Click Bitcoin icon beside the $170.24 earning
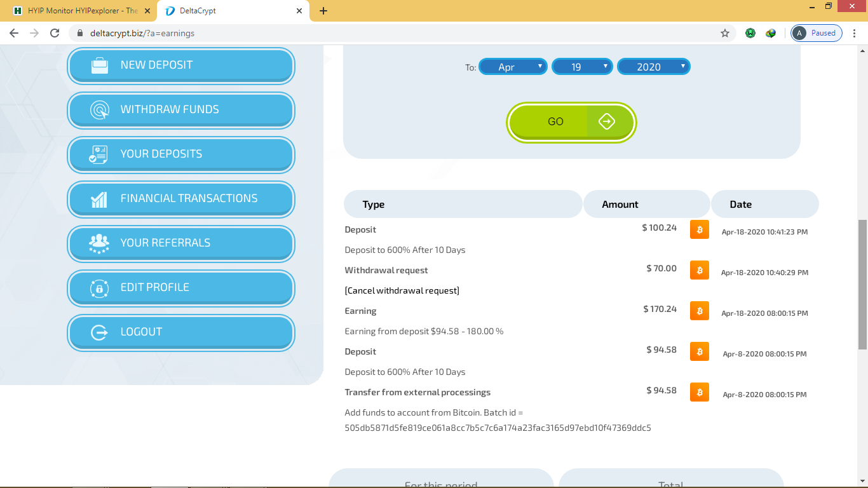The width and height of the screenshot is (868, 488). pos(699,311)
